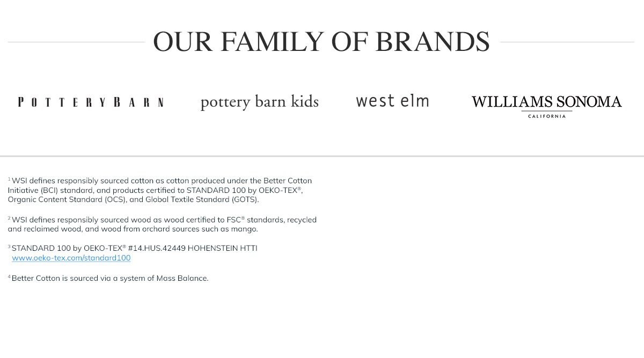This screenshot has width=644, height=358.
Task: Click the Mass Balance footnote sentence
Action: point(109,278)
